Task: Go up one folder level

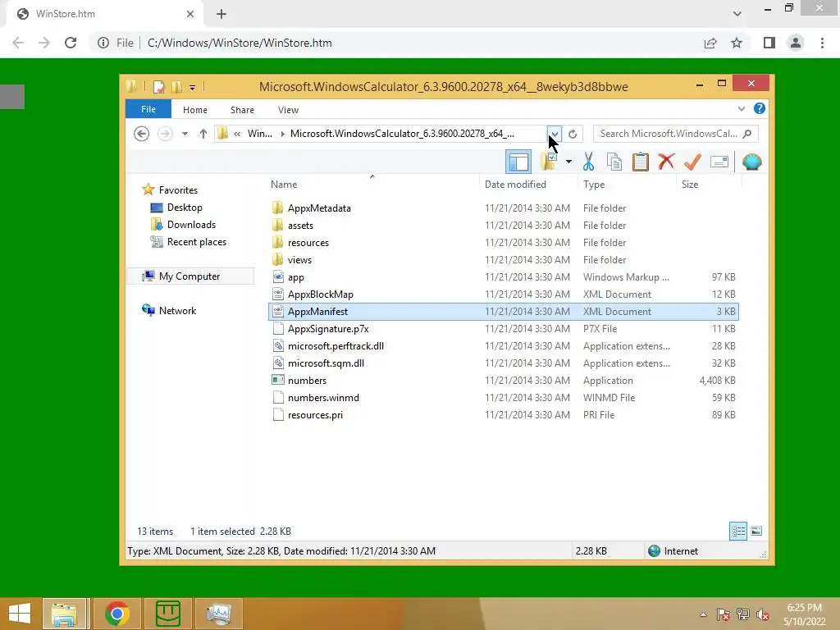Action: [203, 134]
